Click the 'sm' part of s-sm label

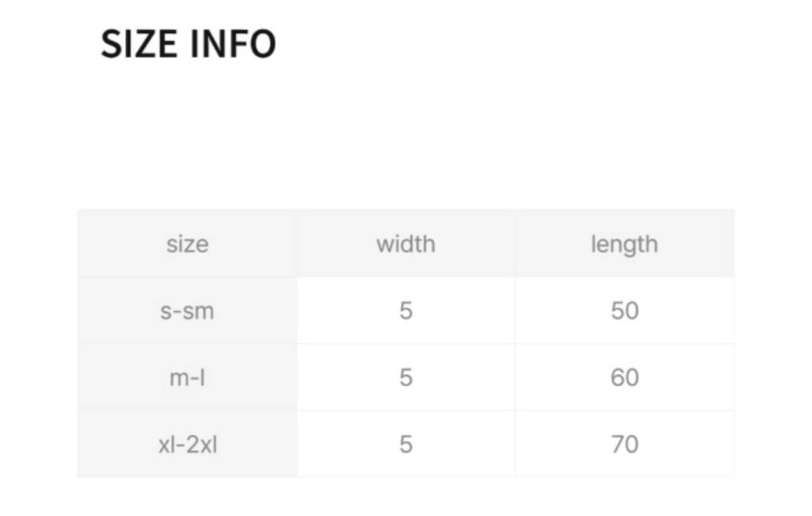[x=199, y=311]
